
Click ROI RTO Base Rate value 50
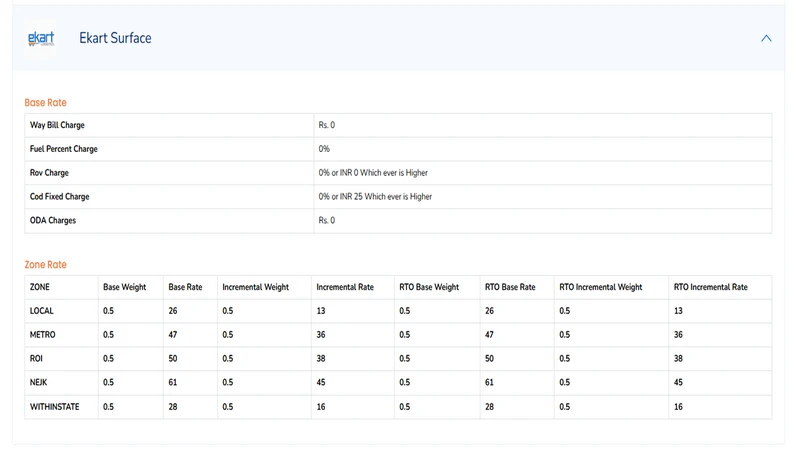tap(489, 359)
